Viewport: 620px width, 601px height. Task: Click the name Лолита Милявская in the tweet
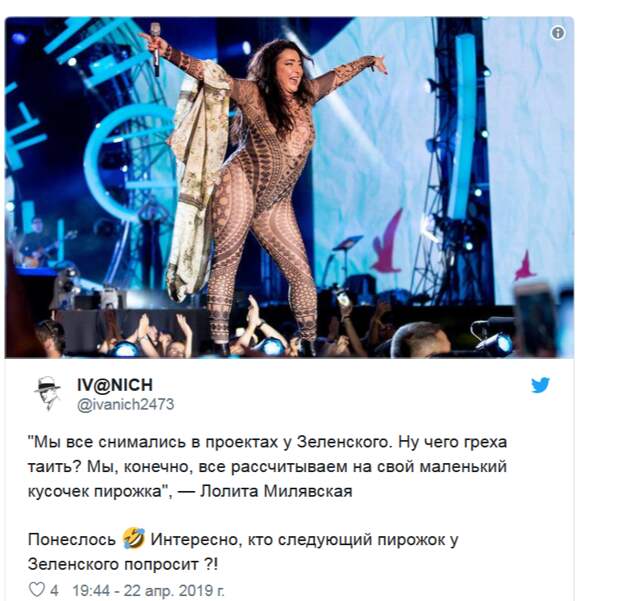coord(276,491)
